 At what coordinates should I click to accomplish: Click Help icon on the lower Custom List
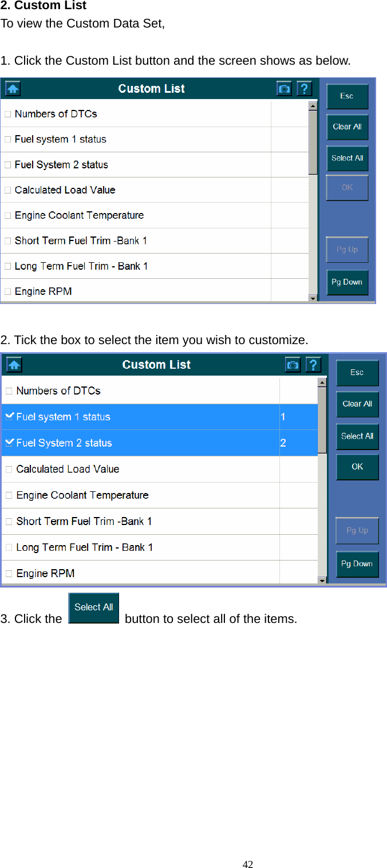click(313, 365)
